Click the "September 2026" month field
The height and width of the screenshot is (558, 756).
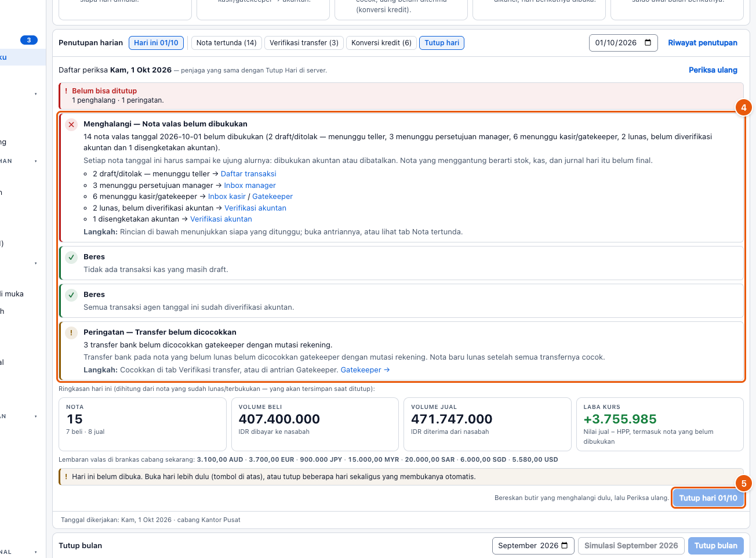[x=533, y=546]
